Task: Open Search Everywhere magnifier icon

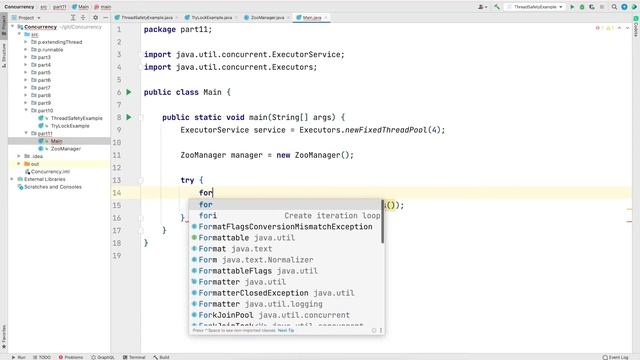Action: [x=614, y=7]
